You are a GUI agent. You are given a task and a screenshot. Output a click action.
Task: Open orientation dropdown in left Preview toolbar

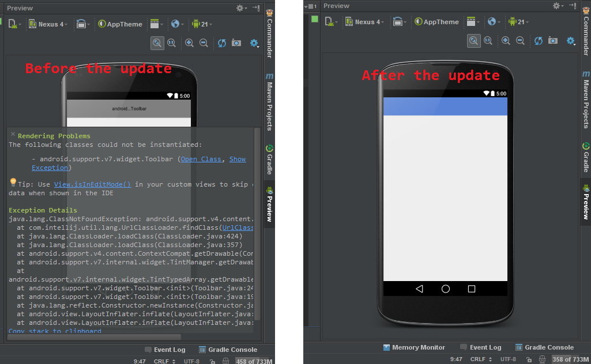pos(83,24)
